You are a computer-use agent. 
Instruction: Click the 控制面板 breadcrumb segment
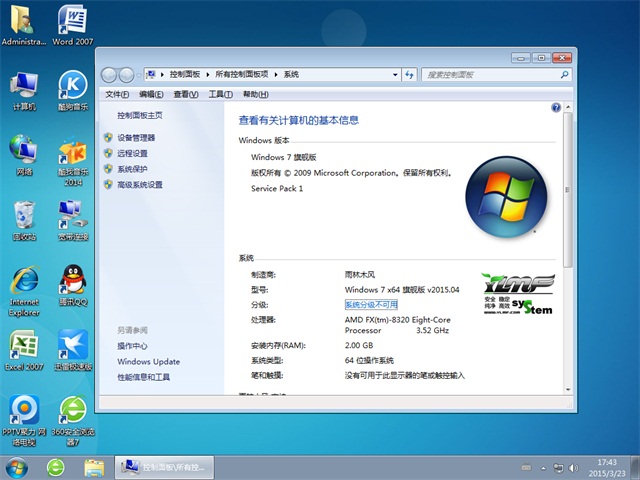pyautogui.click(x=185, y=74)
